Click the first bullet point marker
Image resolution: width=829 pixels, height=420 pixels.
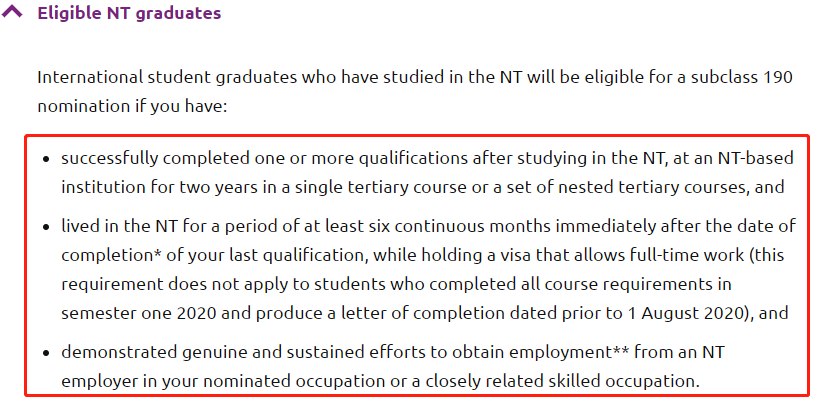click(x=47, y=159)
